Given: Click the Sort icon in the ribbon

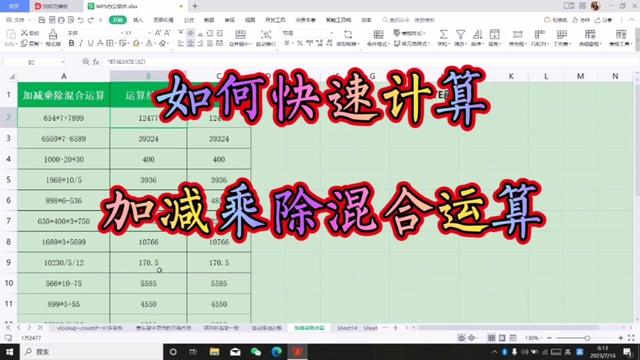Looking at the screenshot, I should coord(477,34).
